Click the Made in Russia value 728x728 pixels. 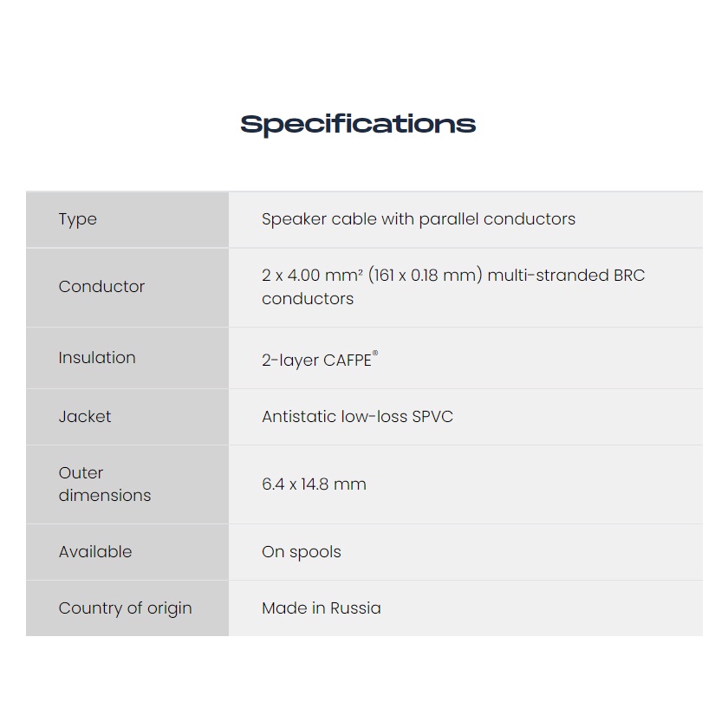tap(322, 608)
